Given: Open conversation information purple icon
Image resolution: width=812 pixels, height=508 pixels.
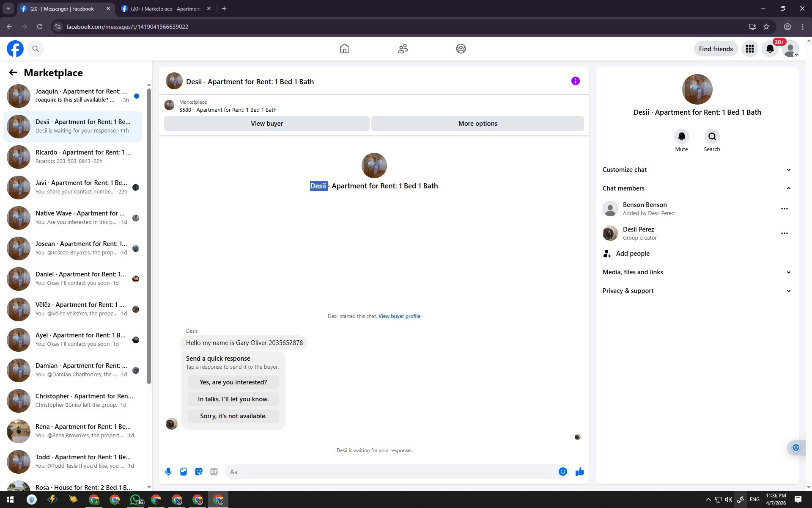Looking at the screenshot, I should pyautogui.click(x=576, y=81).
